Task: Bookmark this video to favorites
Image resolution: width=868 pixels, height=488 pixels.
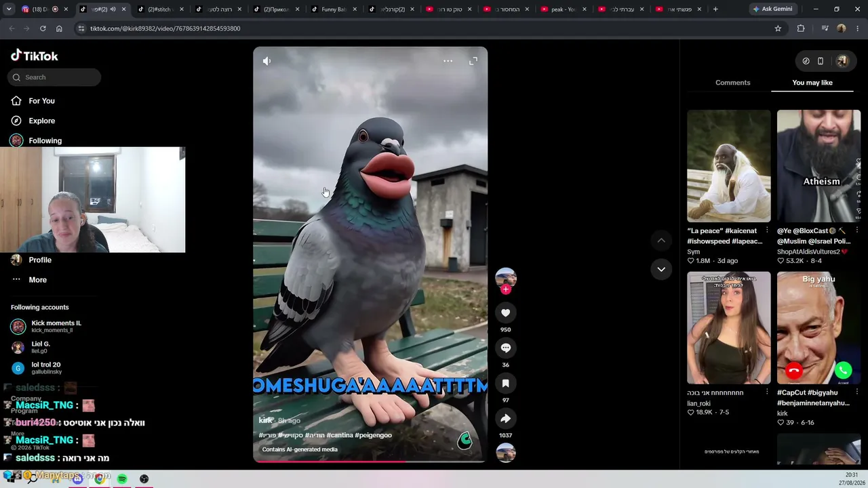Action: 505,383
